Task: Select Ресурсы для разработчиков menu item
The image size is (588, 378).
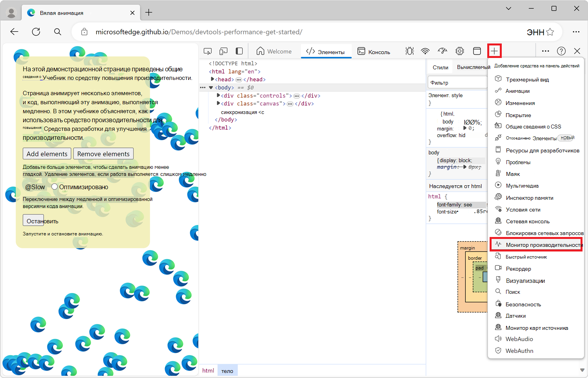Action: point(536,150)
